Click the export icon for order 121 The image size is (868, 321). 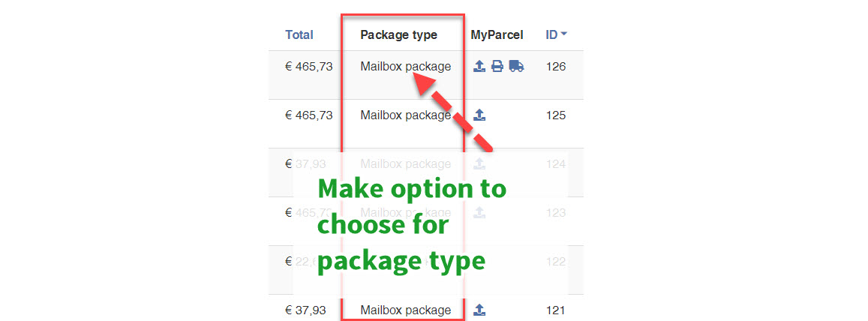click(480, 310)
